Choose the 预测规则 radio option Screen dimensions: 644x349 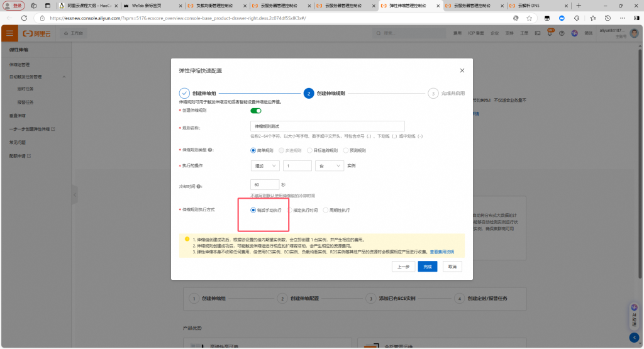pos(345,150)
